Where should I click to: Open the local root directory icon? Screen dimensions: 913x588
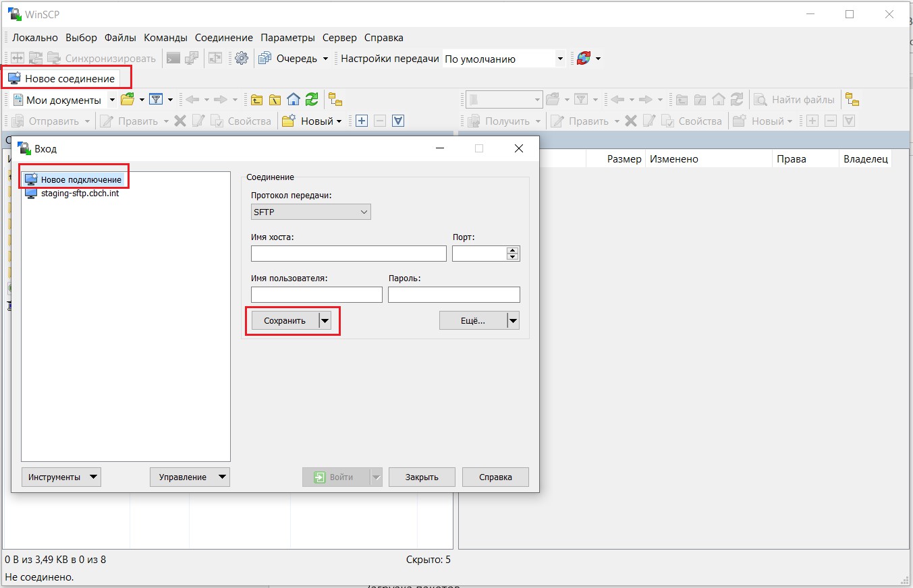(x=275, y=100)
